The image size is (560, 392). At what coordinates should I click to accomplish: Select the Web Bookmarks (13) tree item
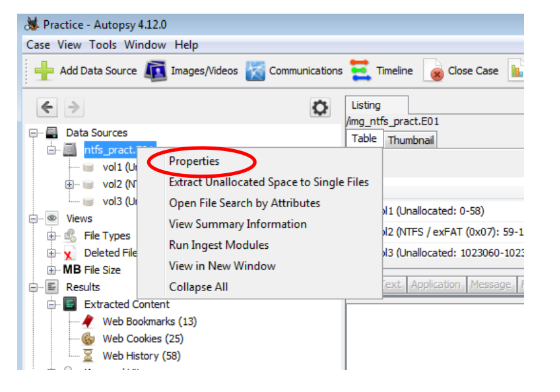click(150, 322)
